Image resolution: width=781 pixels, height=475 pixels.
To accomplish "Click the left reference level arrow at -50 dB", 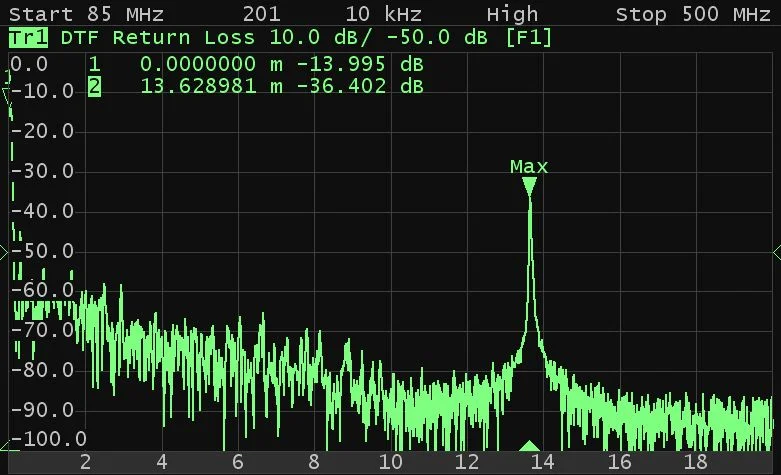I will click(4, 251).
